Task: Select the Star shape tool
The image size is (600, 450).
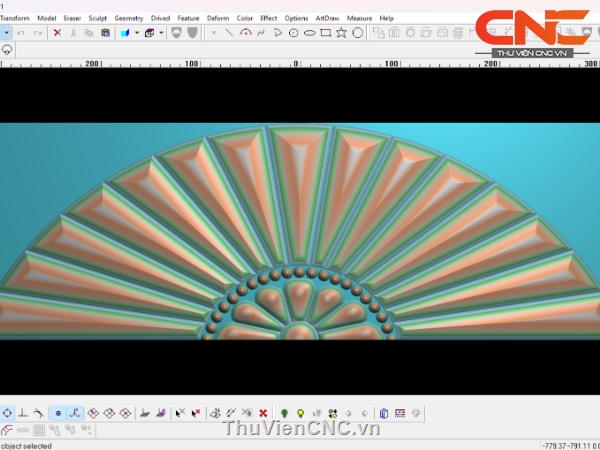Action: point(342,33)
